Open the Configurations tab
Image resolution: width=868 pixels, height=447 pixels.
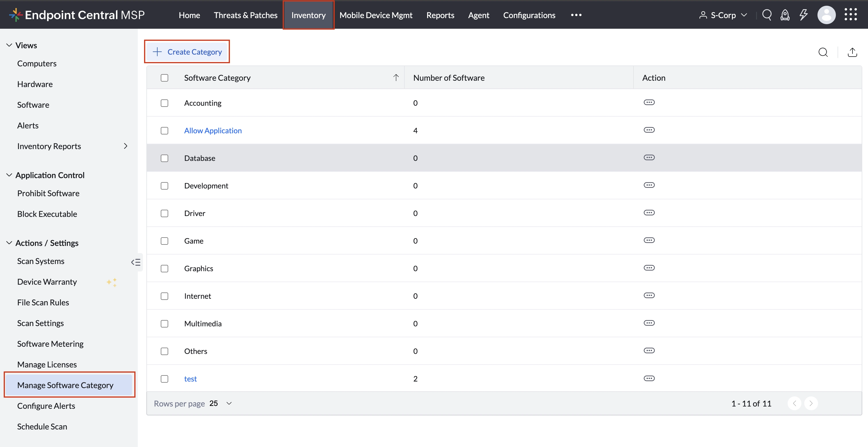tap(529, 15)
